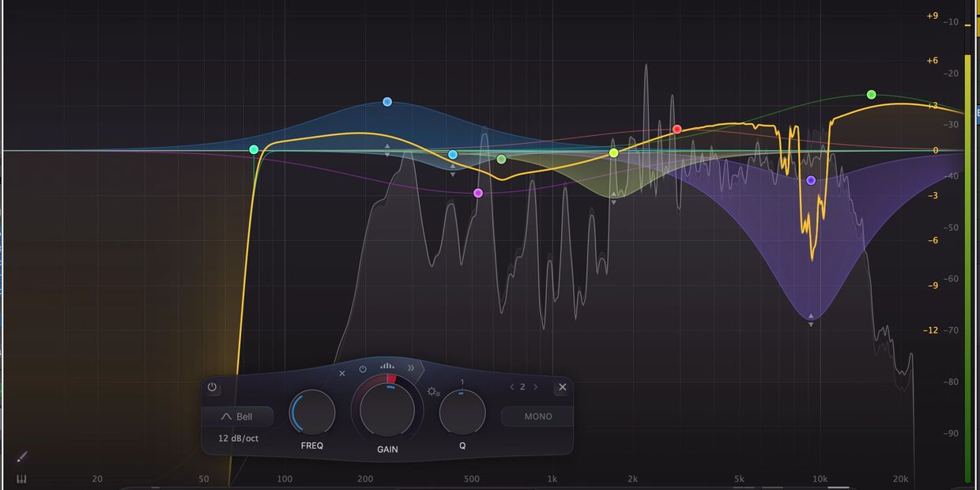Screen dimensions: 980x490
Task: Click the GAIN label under the knob
Action: pyautogui.click(x=387, y=450)
